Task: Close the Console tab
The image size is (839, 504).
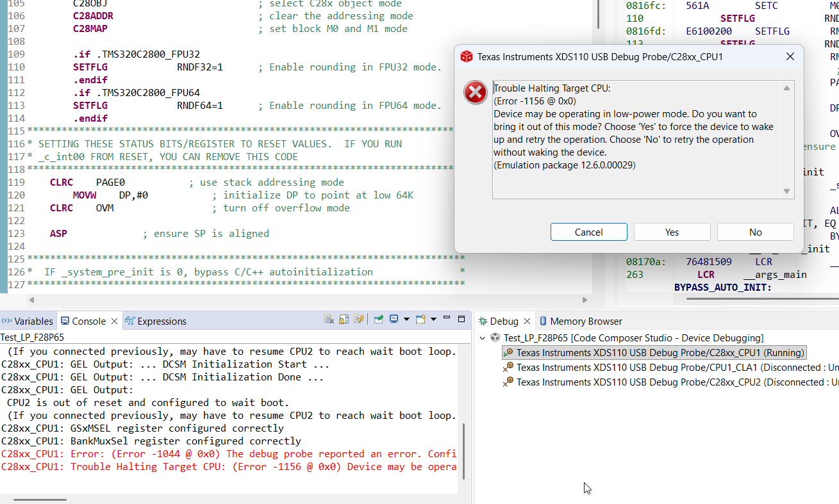Action: tap(115, 321)
